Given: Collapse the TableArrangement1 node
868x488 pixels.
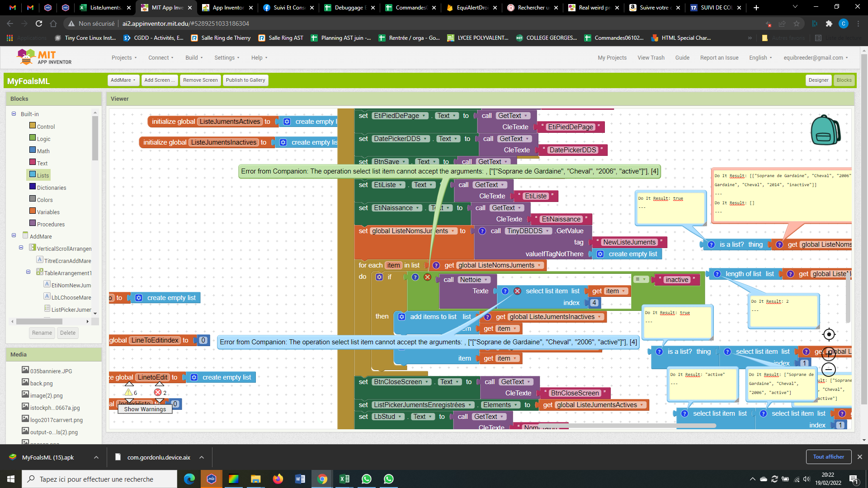Looking at the screenshot, I should (x=28, y=272).
